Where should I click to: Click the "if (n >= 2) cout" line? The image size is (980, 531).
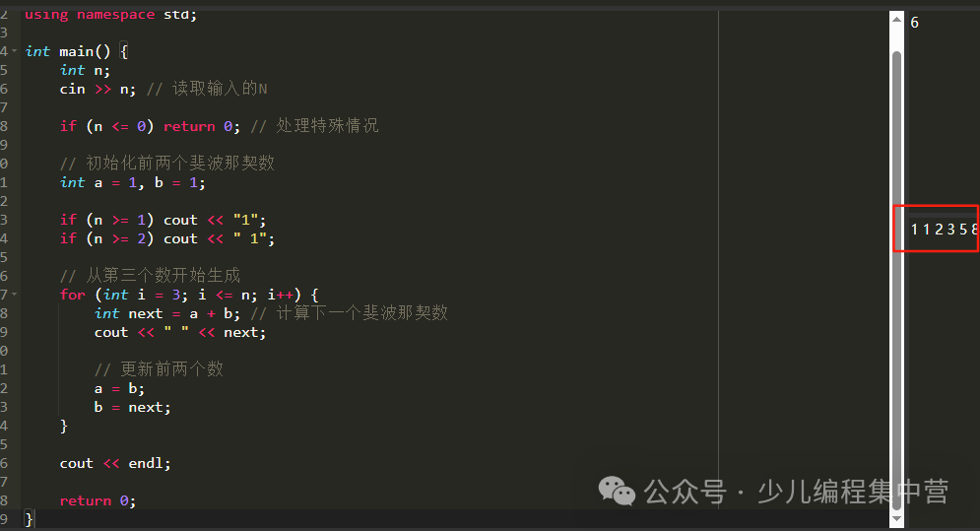pyautogui.click(x=167, y=239)
